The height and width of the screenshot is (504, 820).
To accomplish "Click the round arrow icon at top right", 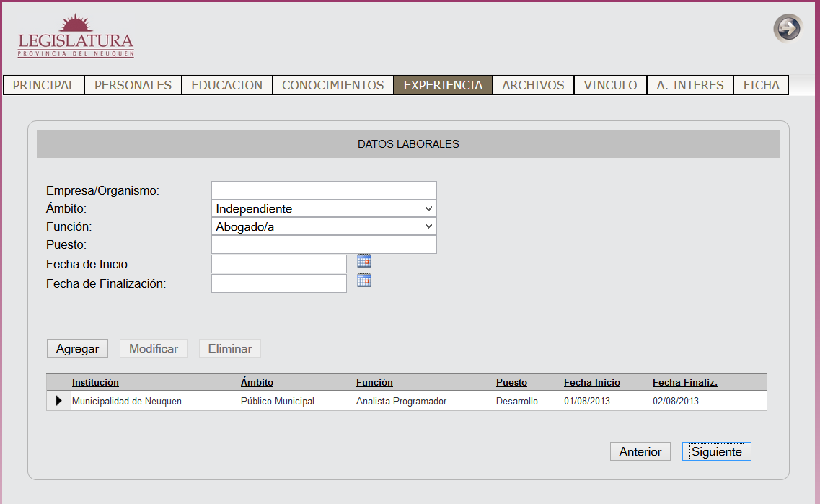I will 788,29.
